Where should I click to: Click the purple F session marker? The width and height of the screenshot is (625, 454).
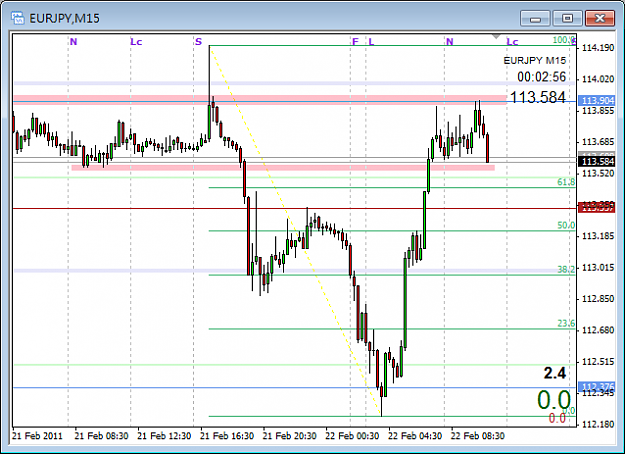coord(355,41)
